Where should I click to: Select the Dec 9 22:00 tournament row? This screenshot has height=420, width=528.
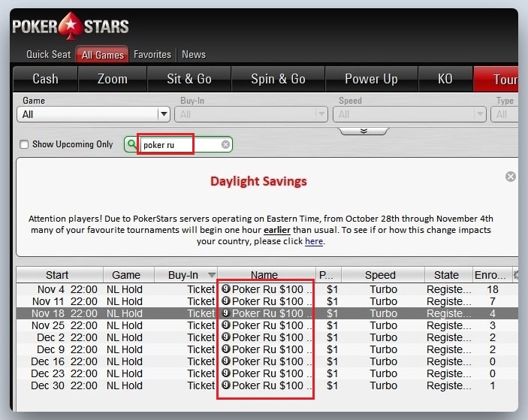click(x=267, y=349)
